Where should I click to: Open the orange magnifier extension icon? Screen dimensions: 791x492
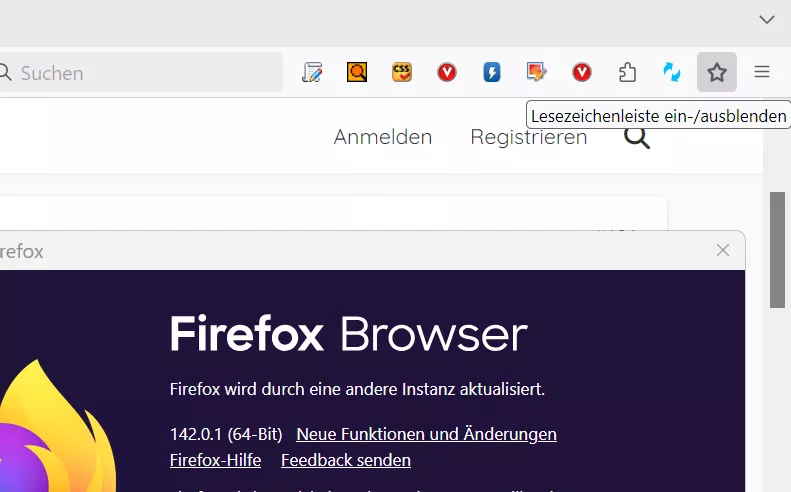(357, 72)
